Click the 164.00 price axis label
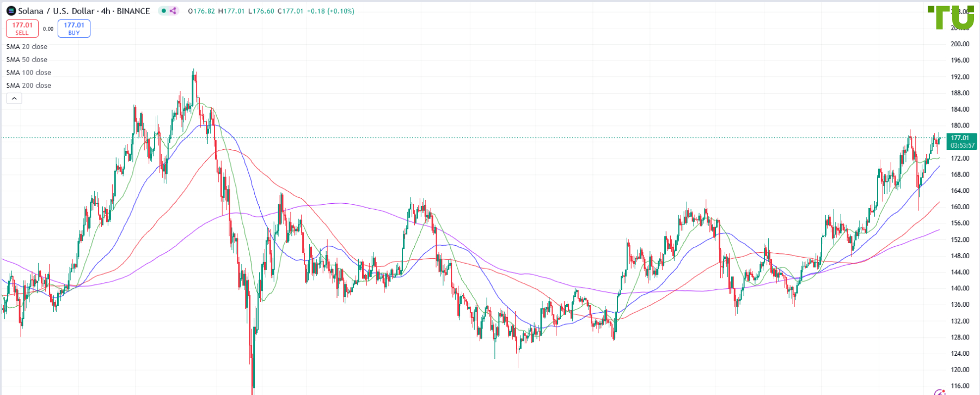 960,191
